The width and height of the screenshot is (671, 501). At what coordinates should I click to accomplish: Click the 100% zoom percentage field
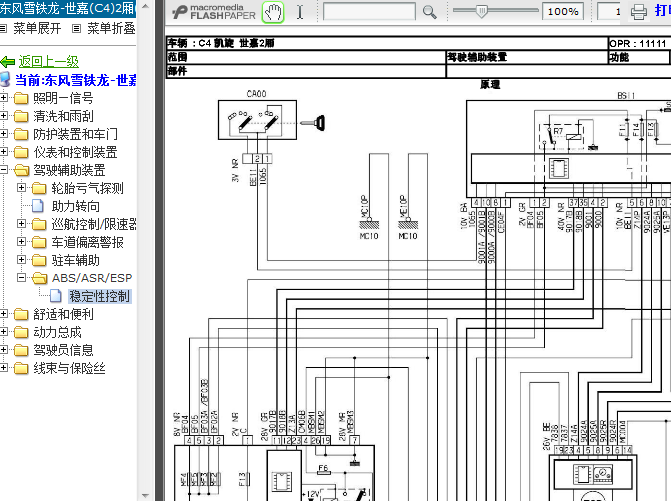(x=564, y=12)
